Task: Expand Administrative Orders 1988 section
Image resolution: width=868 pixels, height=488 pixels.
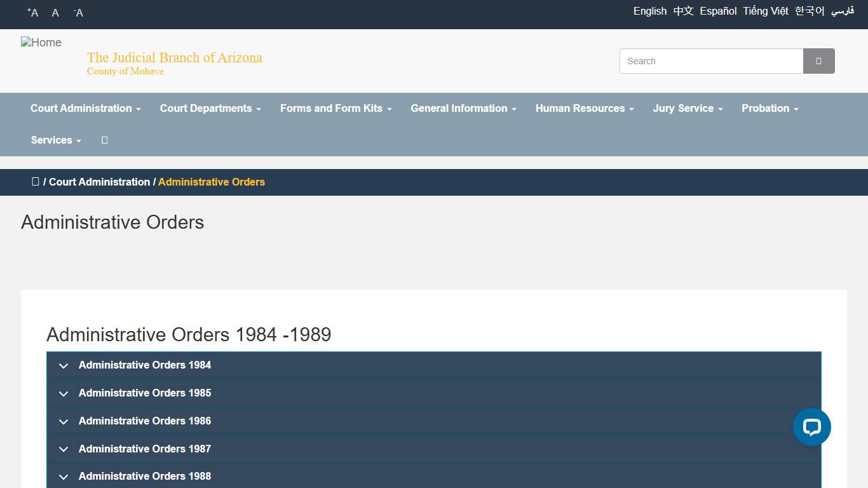Action: (145, 477)
